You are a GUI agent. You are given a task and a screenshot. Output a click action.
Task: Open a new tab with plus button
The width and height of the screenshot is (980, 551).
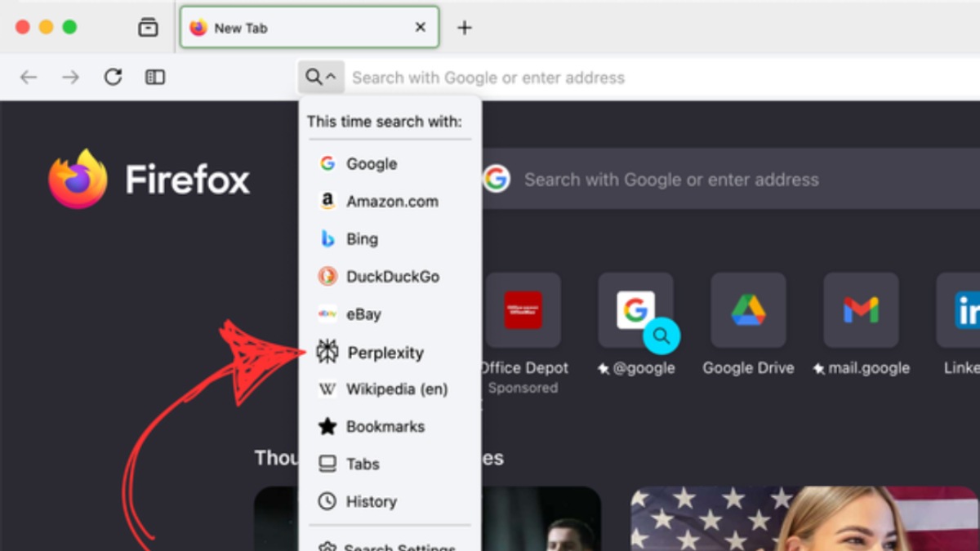click(464, 28)
